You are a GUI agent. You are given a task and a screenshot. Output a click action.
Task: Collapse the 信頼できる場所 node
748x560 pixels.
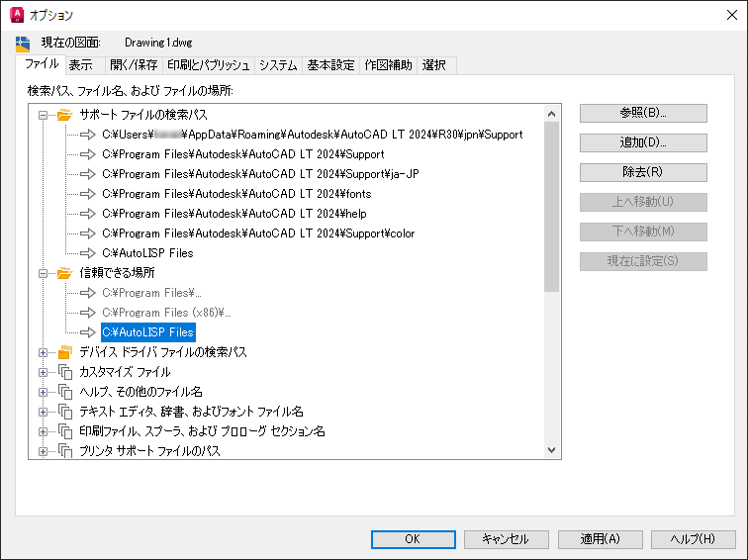43,273
